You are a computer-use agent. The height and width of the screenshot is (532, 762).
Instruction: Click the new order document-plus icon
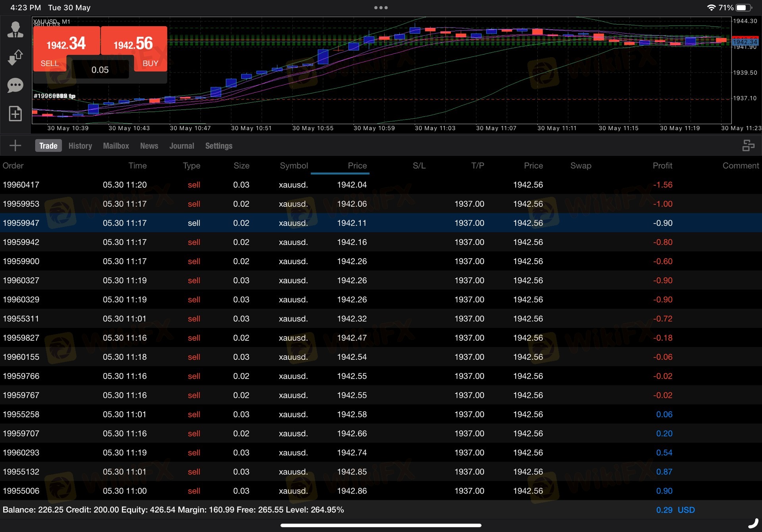[15, 114]
